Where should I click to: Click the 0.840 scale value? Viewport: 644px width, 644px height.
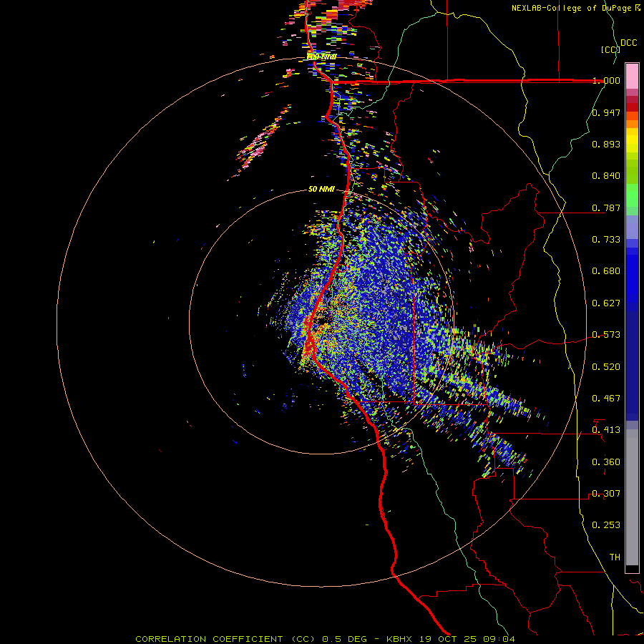[606, 176]
